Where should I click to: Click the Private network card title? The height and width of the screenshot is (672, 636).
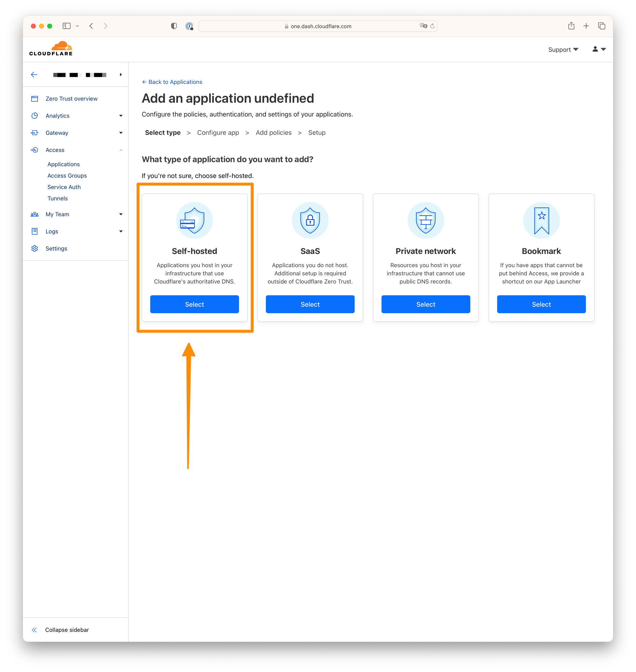[426, 251]
